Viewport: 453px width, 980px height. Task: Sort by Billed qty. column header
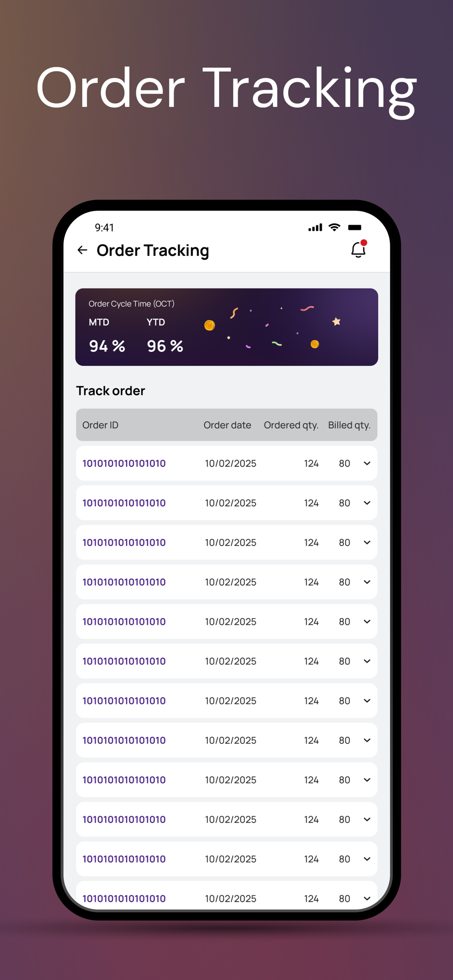point(349,425)
